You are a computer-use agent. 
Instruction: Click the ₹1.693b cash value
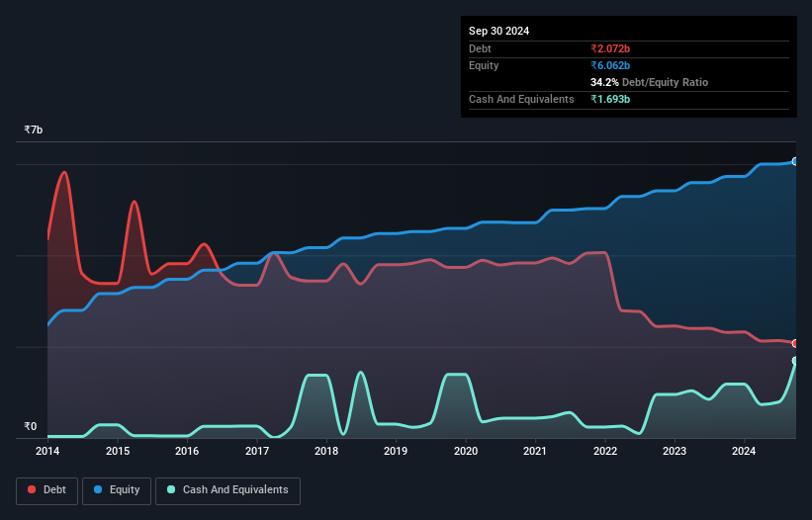610,99
